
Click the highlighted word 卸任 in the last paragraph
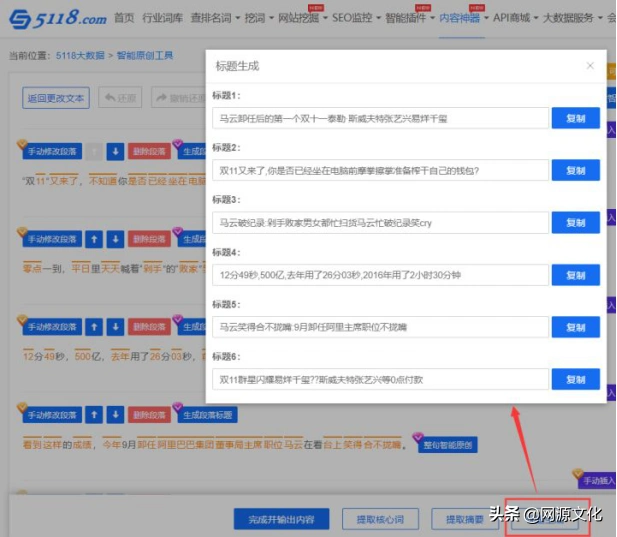click(147, 445)
